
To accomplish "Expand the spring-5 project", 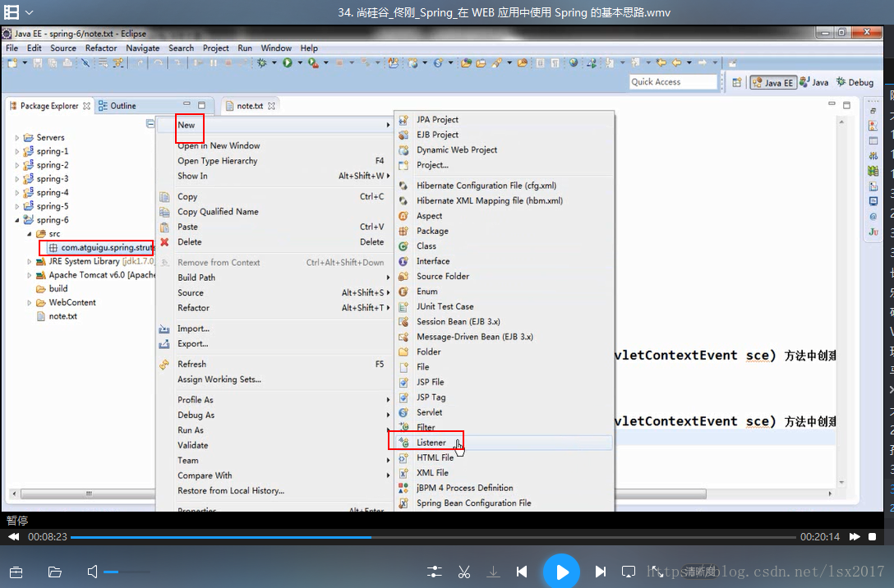I will (16, 206).
